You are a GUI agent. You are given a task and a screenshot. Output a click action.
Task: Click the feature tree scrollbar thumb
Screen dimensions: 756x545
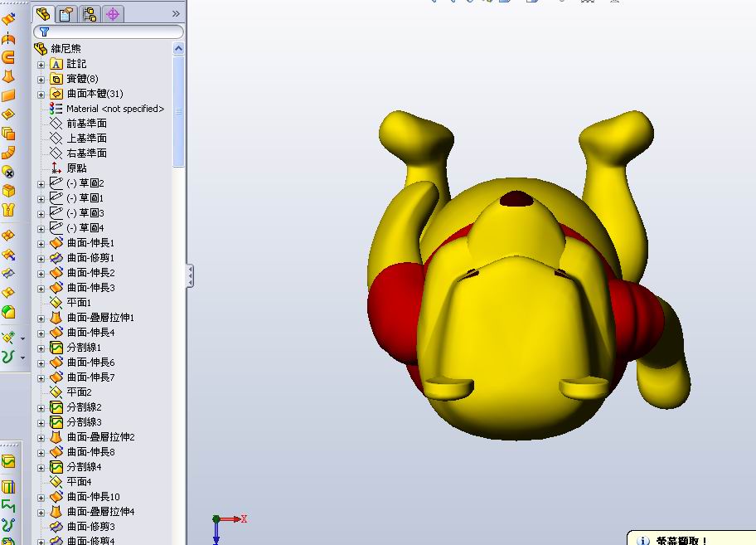coord(178,111)
